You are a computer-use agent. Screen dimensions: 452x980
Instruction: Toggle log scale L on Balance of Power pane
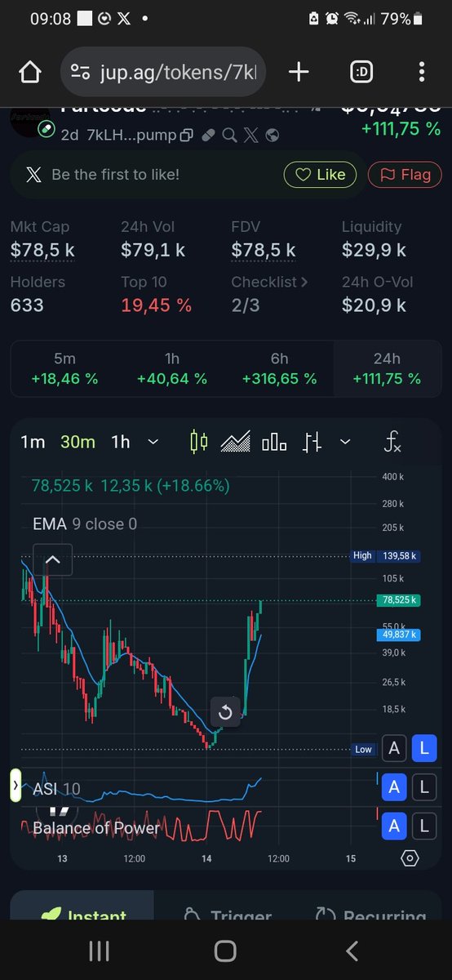423,827
